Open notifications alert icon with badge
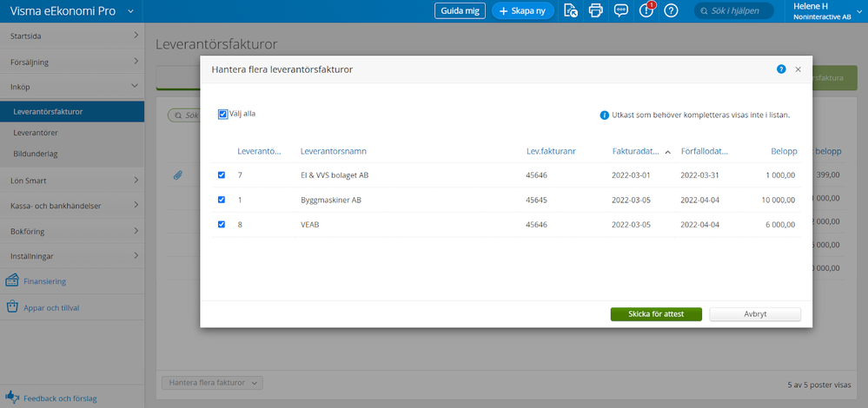Screen dimensions: 868x408 click(x=646, y=11)
